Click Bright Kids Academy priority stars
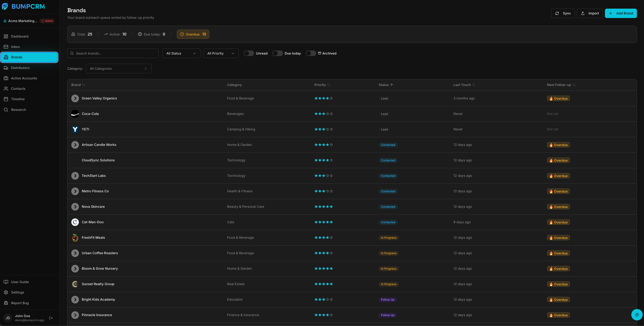 tap(324, 300)
